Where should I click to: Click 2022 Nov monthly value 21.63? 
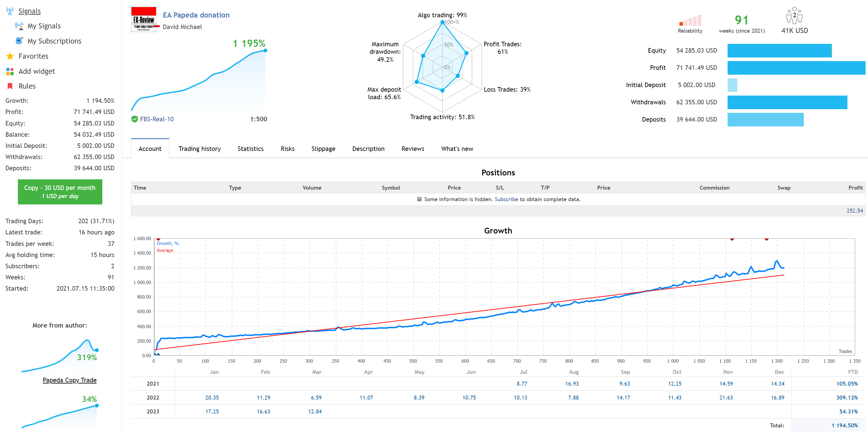[726, 398]
